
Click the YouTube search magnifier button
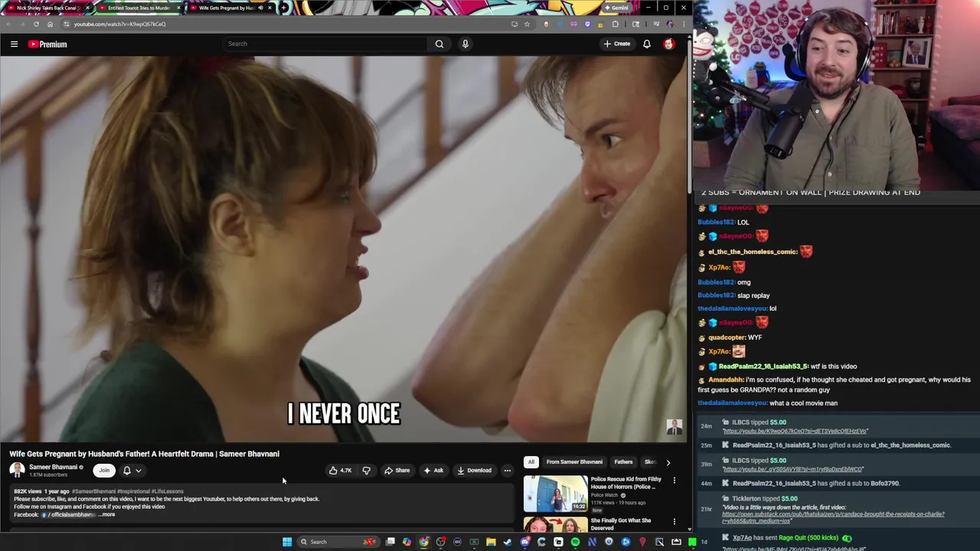(439, 44)
